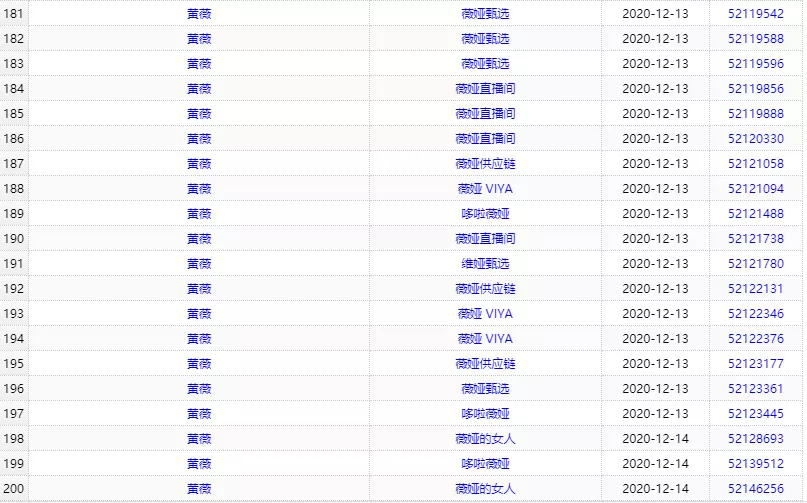This screenshot has width=807, height=503.
Task: Select date 2020-12-13 in row 181
Action: (x=655, y=14)
